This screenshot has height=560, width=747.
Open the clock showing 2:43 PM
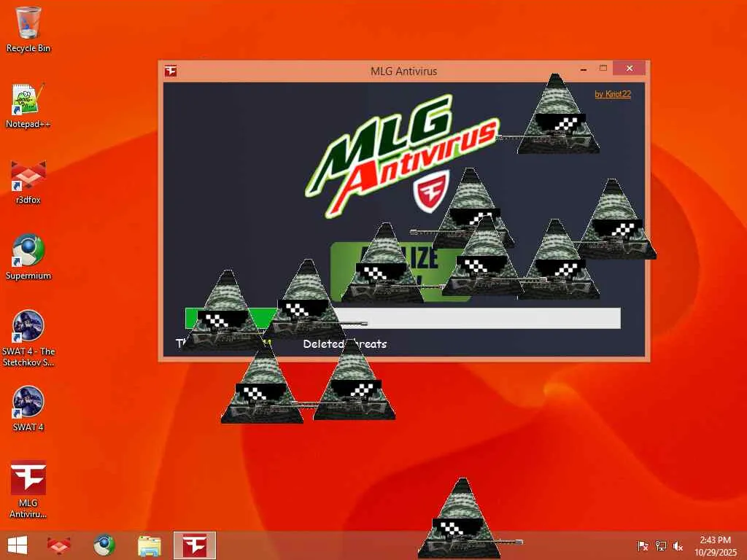click(715, 545)
